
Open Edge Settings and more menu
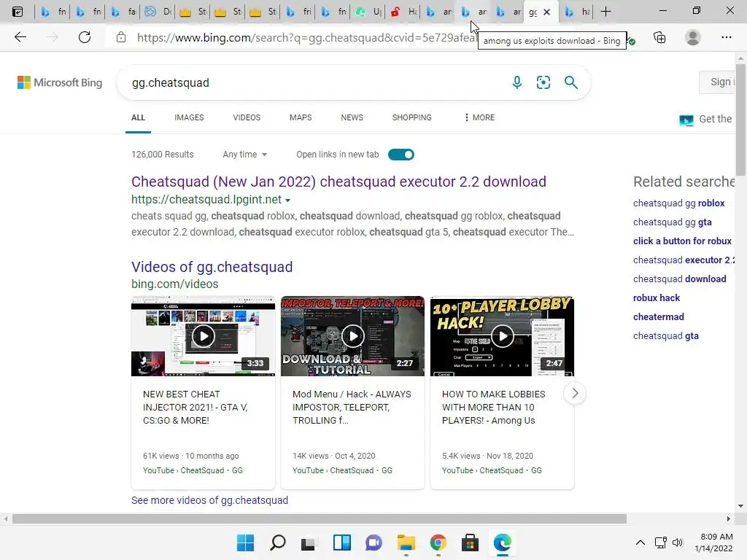coord(726,37)
